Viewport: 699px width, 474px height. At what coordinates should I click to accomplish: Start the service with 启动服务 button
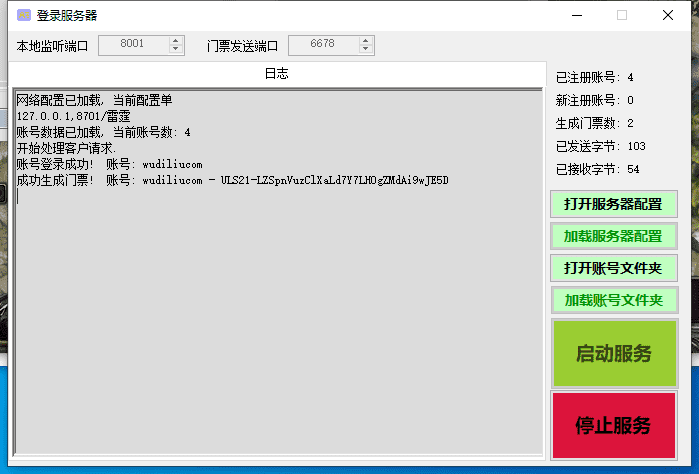click(615, 353)
